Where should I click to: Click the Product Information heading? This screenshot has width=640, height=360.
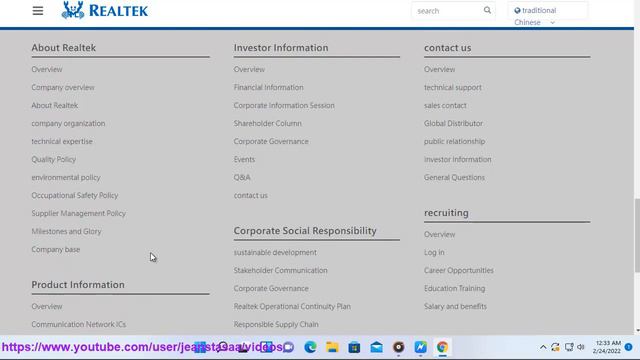pyautogui.click(x=78, y=284)
